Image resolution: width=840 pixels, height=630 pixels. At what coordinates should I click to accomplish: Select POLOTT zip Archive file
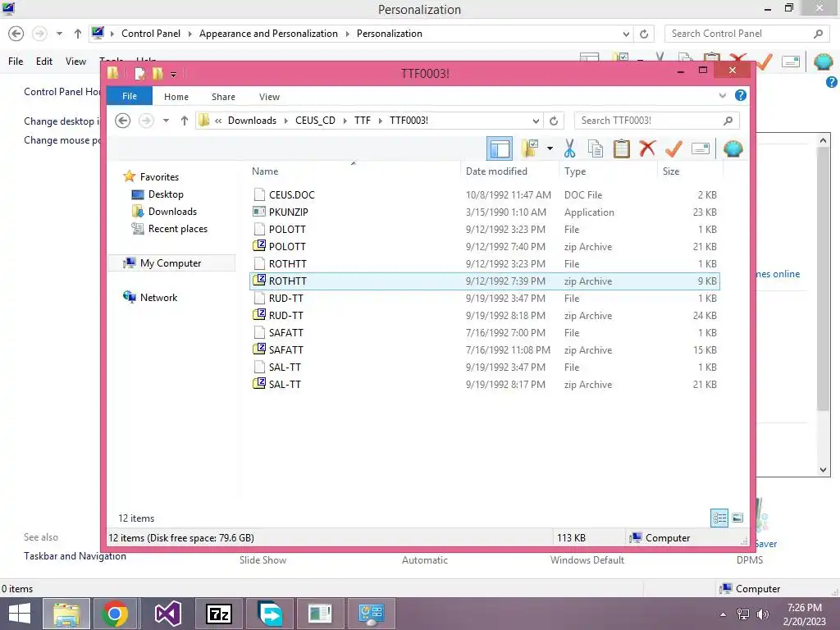[x=484, y=246]
